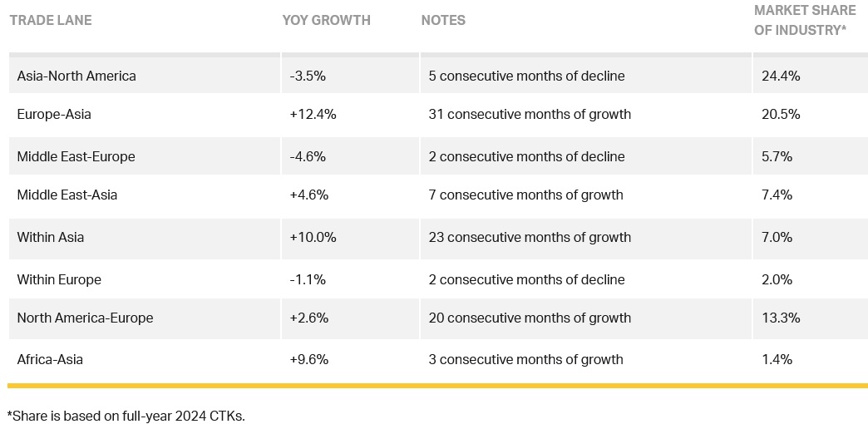Select the Asia-North America trade lane cell
This screenshot has height=424, width=868.
click(x=76, y=76)
